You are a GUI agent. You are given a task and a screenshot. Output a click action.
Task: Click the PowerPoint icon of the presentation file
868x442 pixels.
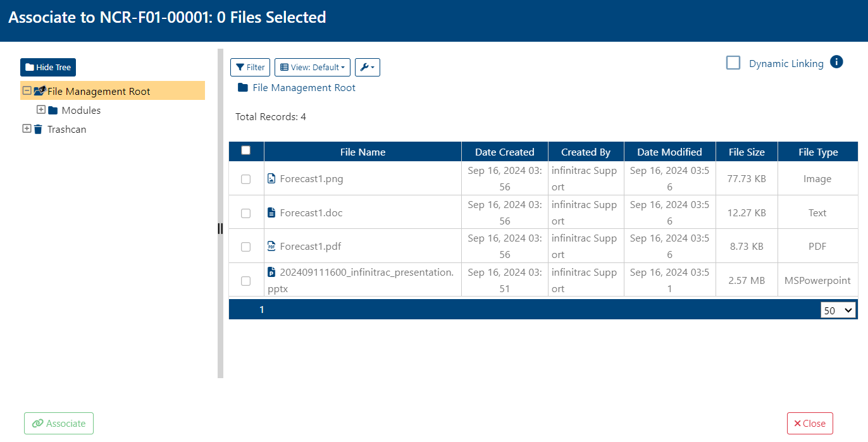coord(271,272)
